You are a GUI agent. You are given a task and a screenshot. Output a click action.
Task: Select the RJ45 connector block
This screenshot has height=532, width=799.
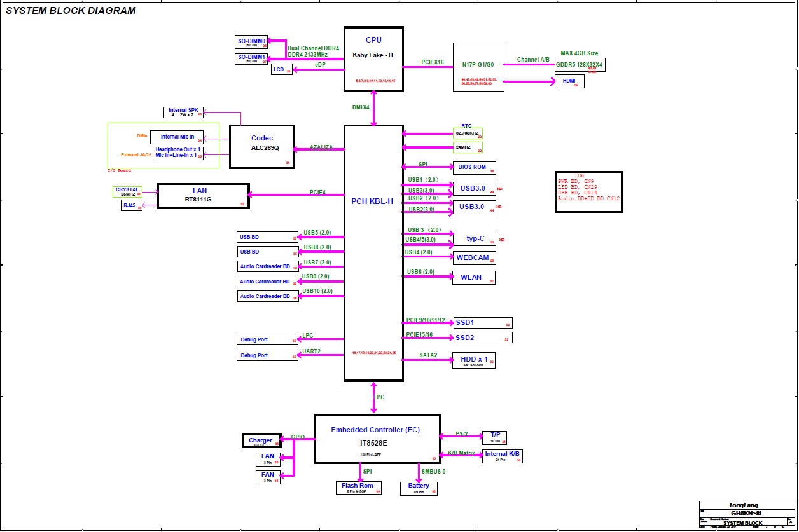[131, 205]
